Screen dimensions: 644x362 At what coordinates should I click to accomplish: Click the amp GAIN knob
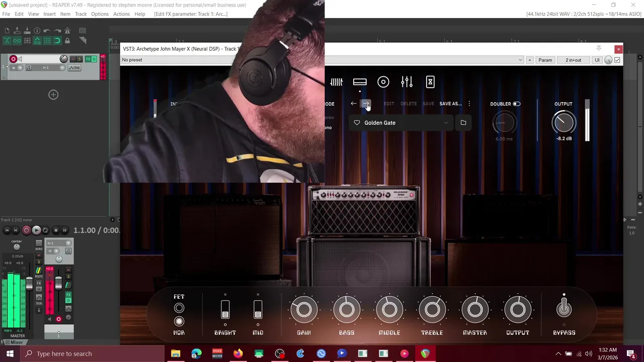[x=304, y=310]
